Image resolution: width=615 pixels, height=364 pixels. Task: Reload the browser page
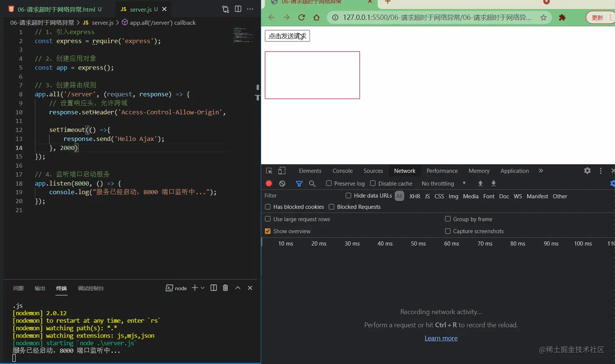[301, 17]
